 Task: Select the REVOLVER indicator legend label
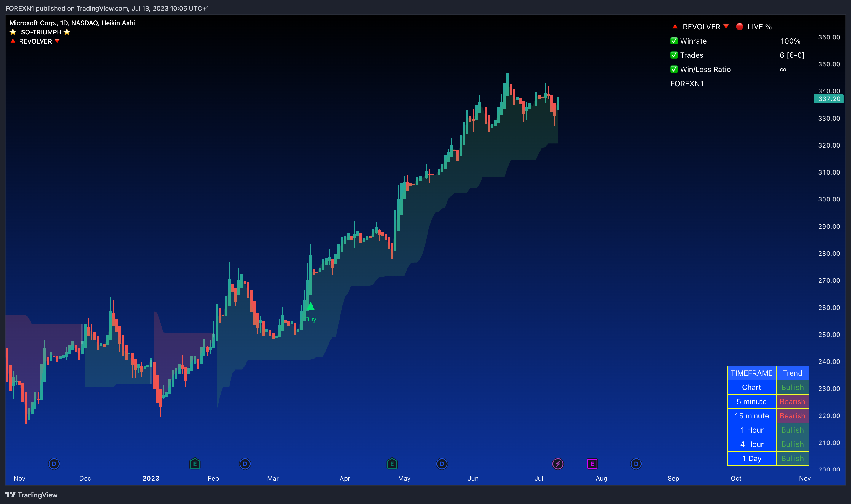(35, 41)
